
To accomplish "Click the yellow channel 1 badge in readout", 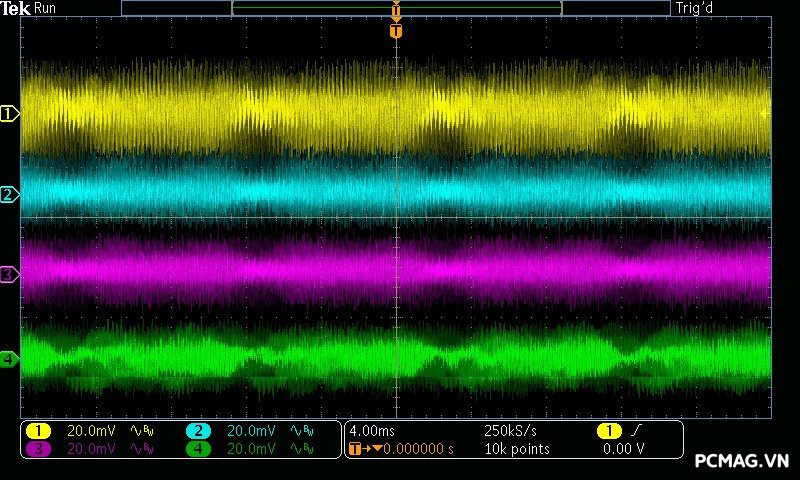I will pyautogui.click(x=38, y=431).
